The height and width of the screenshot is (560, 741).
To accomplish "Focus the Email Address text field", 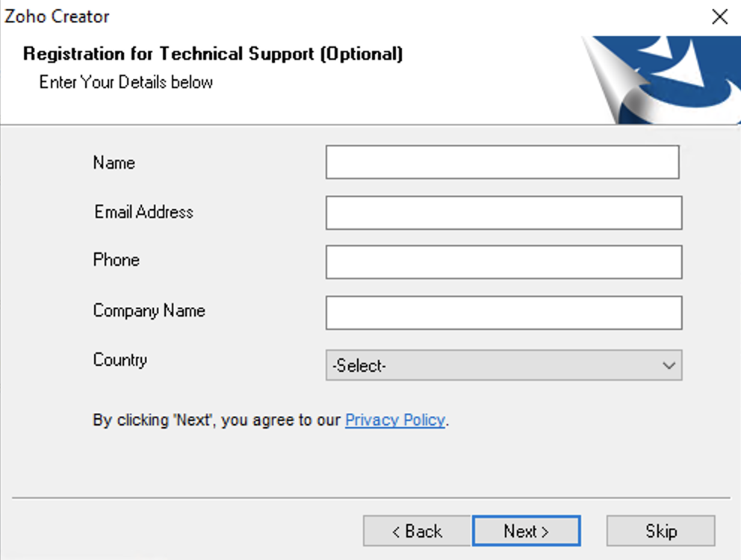I will point(503,213).
